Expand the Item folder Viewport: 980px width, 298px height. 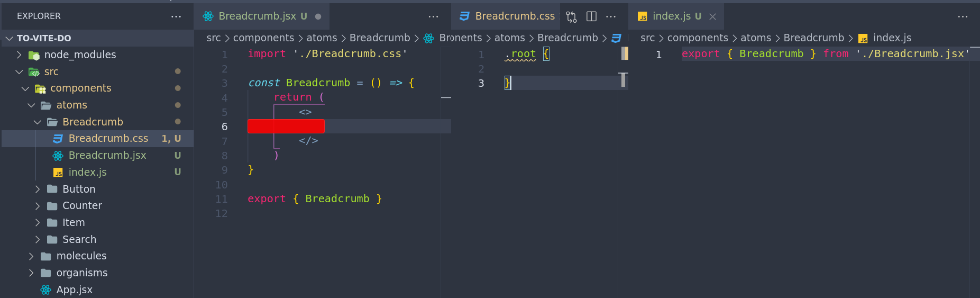tap(38, 223)
